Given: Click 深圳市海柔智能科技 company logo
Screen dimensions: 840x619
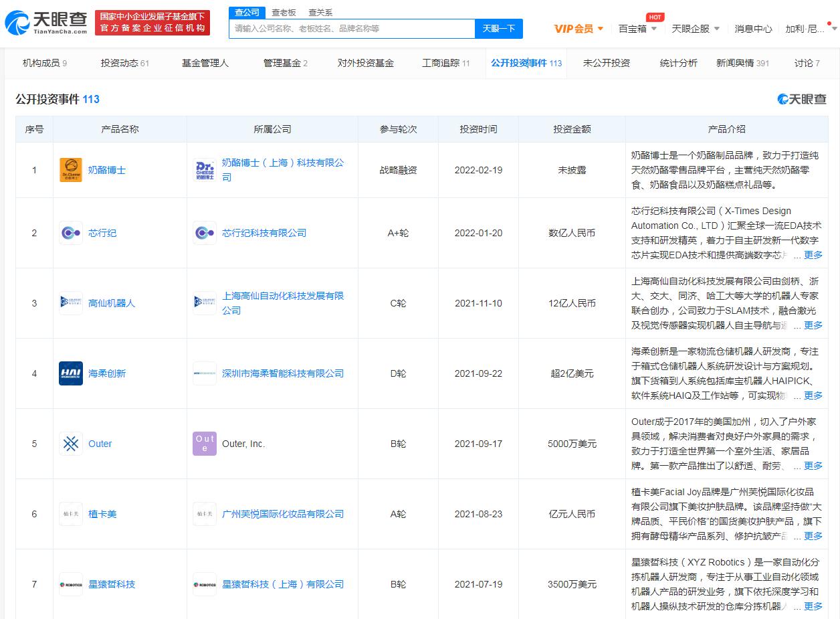Looking at the screenshot, I should click(205, 373).
